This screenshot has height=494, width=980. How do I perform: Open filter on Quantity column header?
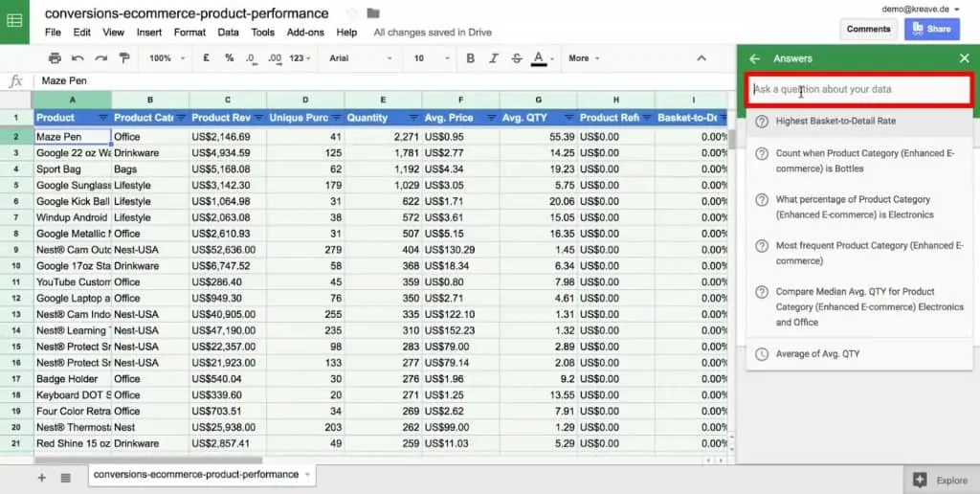tap(413, 118)
